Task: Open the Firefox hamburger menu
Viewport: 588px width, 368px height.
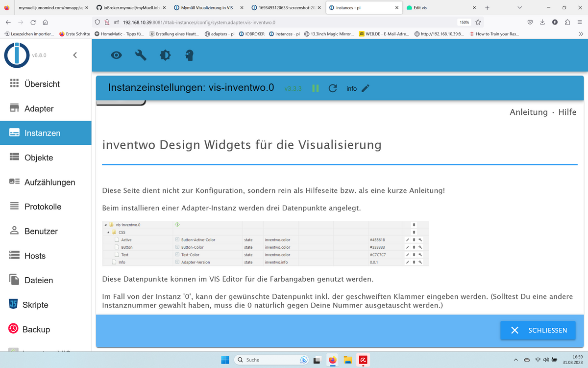Action: 580,22
